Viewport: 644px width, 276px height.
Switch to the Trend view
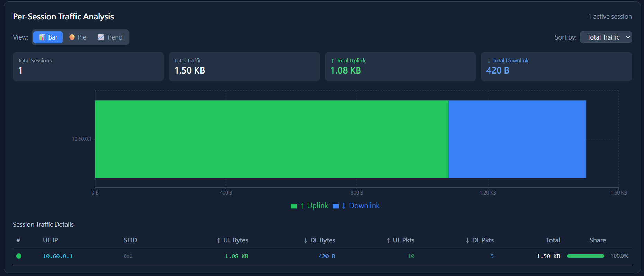click(x=110, y=37)
